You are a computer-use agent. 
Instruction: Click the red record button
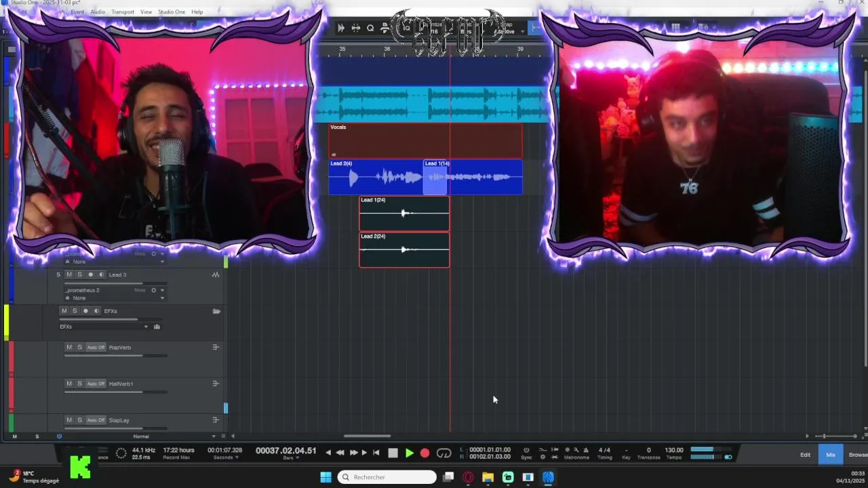[425, 453]
